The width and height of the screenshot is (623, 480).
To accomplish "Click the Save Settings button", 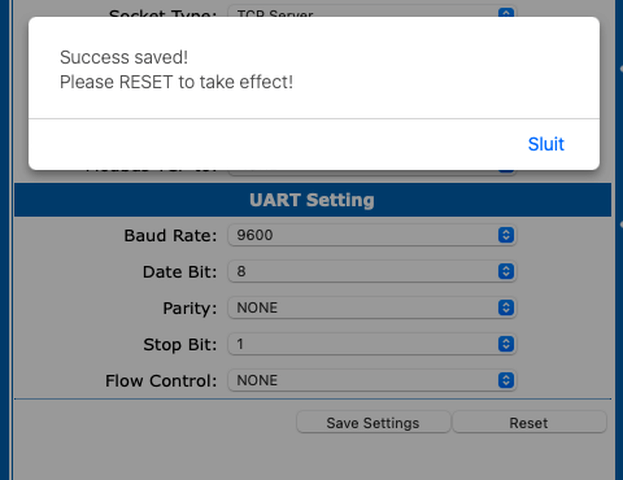I will coord(373,422).
